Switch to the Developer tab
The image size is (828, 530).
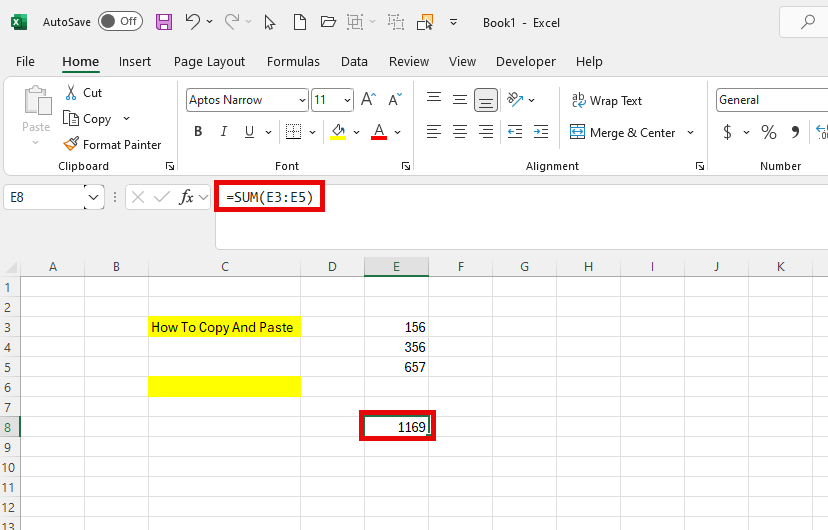(525, 62)
